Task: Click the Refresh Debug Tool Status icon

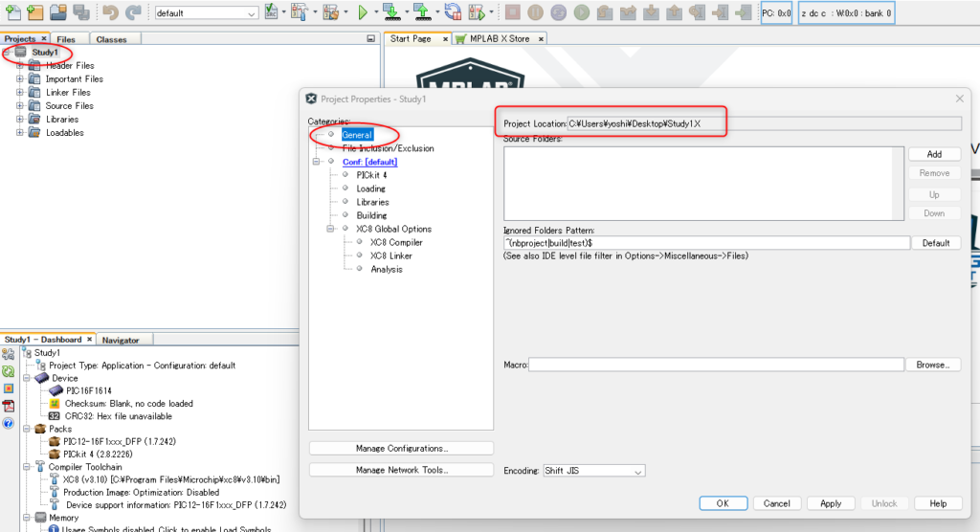Action: (9, 371)
